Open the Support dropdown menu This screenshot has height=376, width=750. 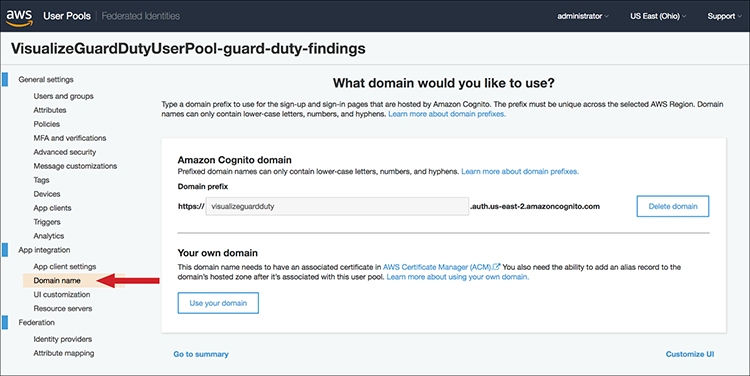(x=724, y=16)
